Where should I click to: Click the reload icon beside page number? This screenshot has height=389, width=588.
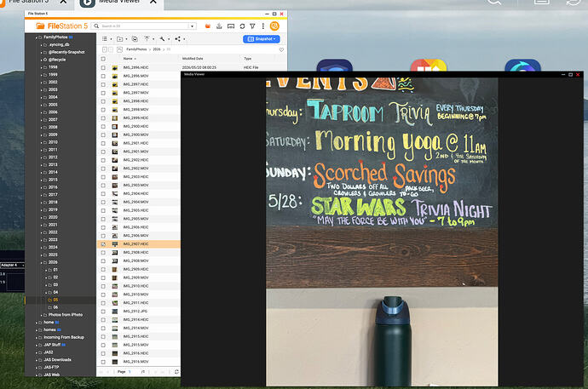[x=176, y=372]
